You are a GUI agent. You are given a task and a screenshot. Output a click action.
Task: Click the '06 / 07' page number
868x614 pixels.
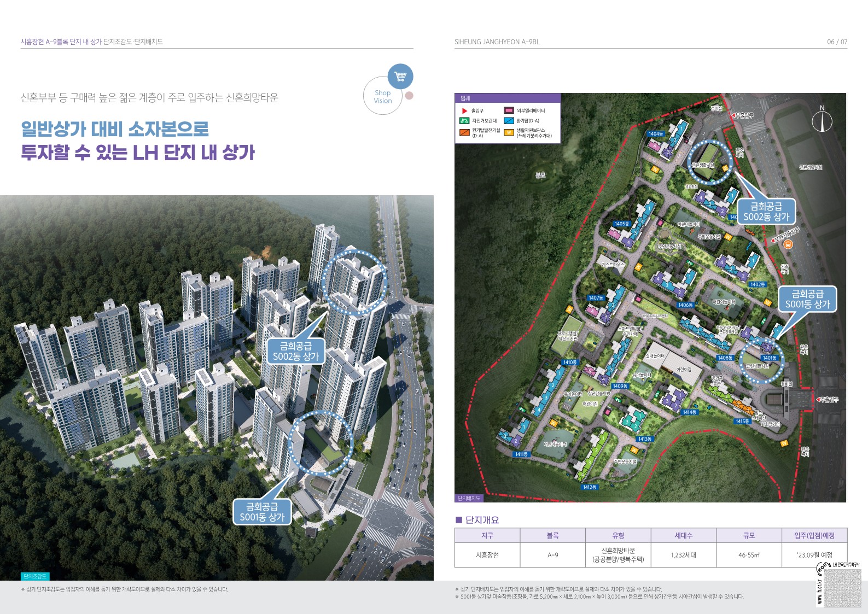837,42
